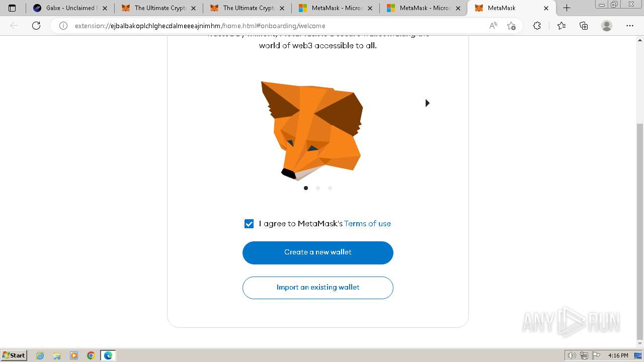This screenshot has width=644, height=362.
Task: Click Create a new wallet button
Action: click(318, 252)
